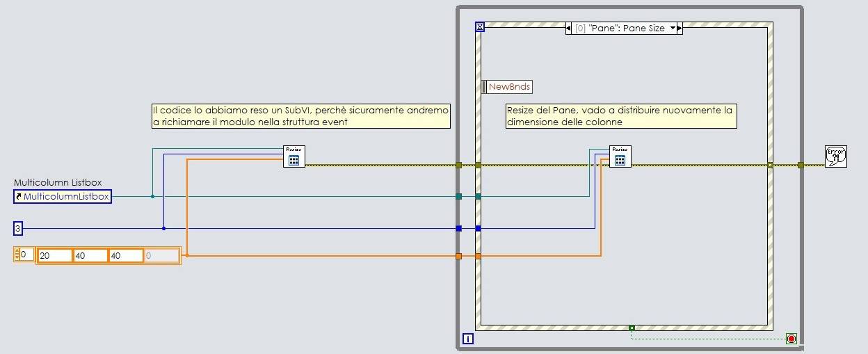The width and height of the screenshot is (868, 354).
Task: Edit second array element value 40
Action: (x=126, y=256)
